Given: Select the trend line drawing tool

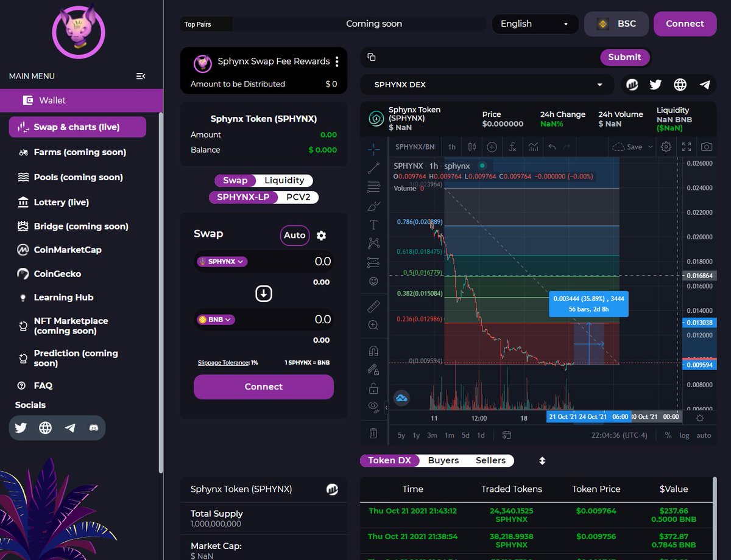Looking at the screenshot, I should pyautogui.click(x=373, y=168).
